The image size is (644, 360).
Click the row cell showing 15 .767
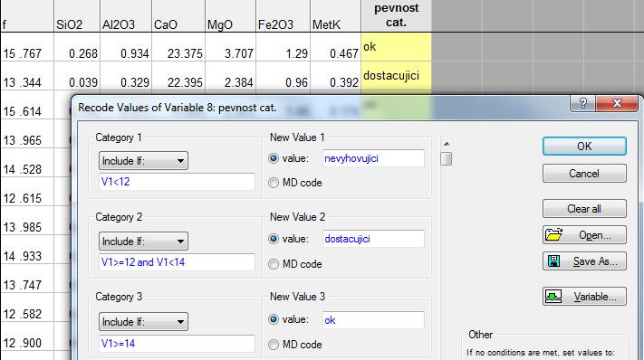[26, 47]
